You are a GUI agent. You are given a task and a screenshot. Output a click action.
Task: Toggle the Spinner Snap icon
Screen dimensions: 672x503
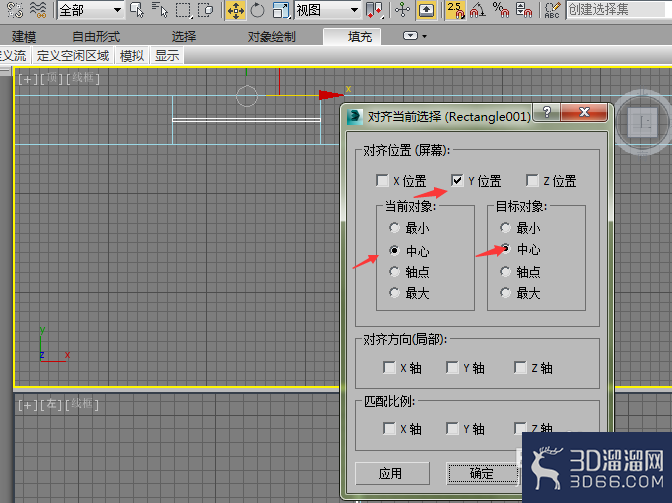pyautogui.click(x=524, y=10)
